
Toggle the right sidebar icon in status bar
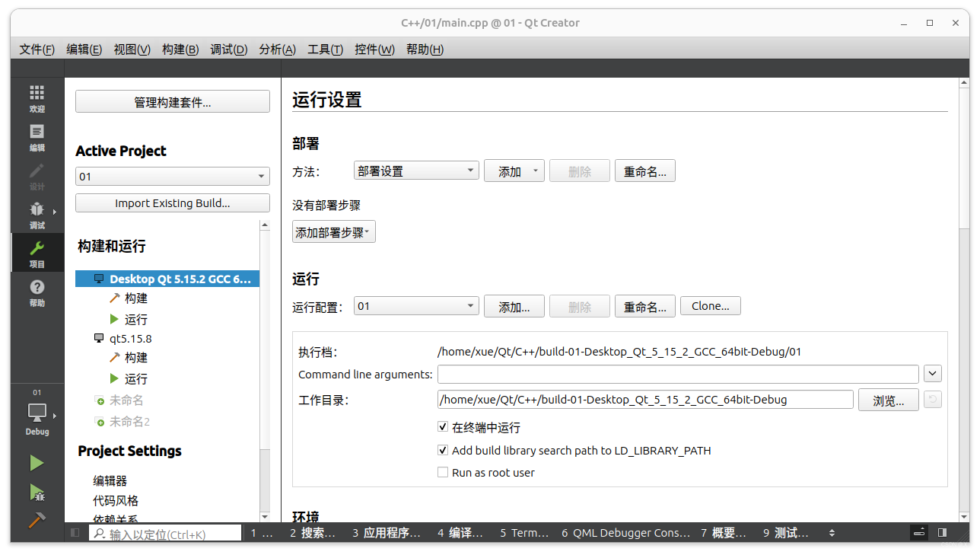pos(942,533)
